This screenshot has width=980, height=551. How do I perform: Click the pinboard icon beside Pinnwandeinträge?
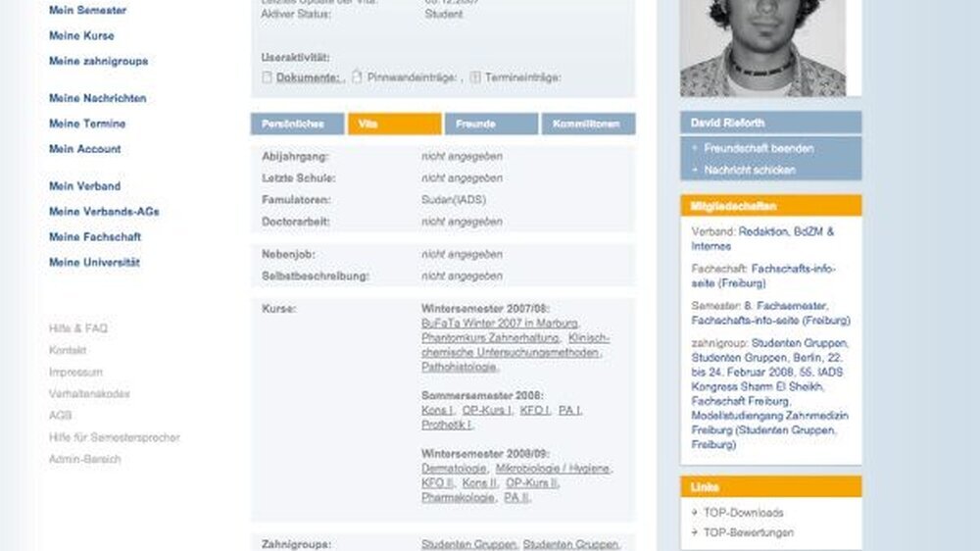(x=357, y=76)
